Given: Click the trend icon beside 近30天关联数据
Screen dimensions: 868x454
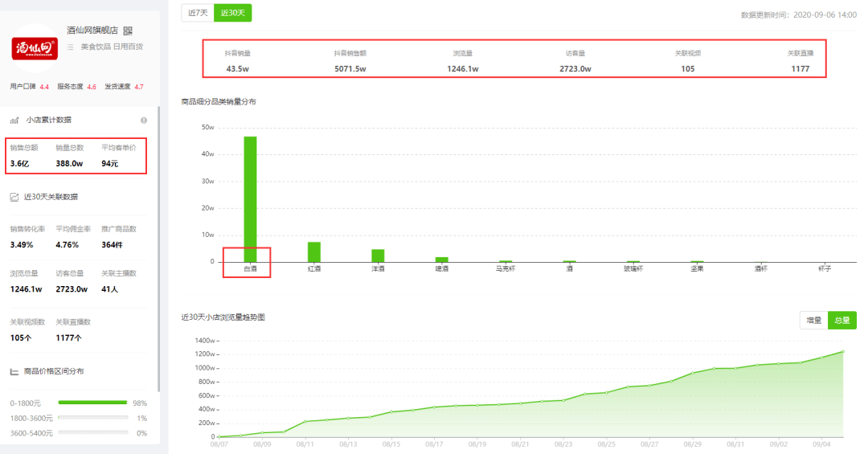Looking at the screenshot, I should (14, 197).
